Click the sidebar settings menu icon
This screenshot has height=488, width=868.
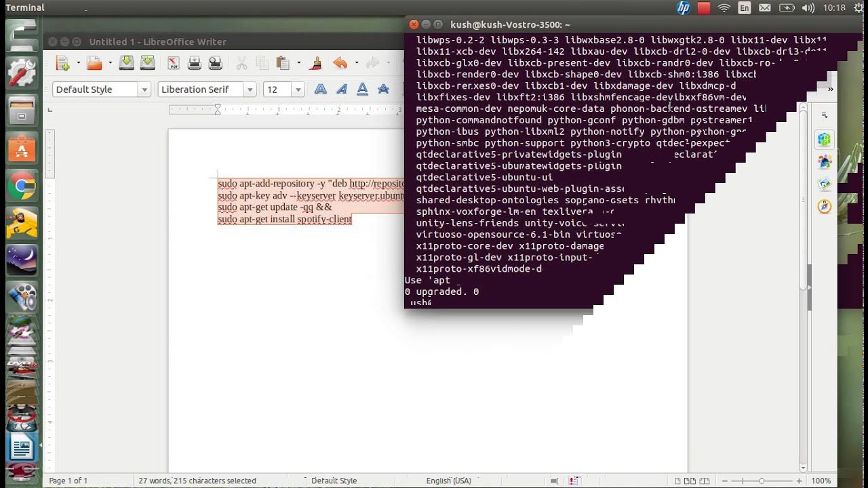825,115
